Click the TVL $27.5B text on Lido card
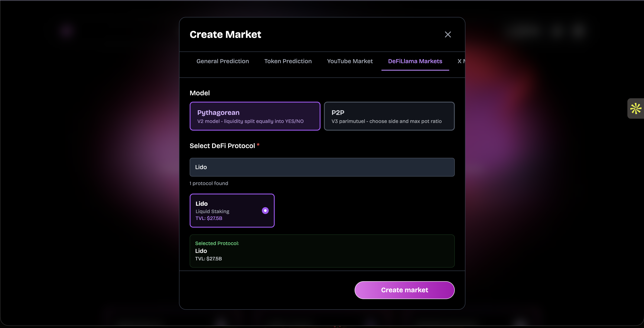Image resolution: width=644 pixels, height=328 pixels. [208, 218]
